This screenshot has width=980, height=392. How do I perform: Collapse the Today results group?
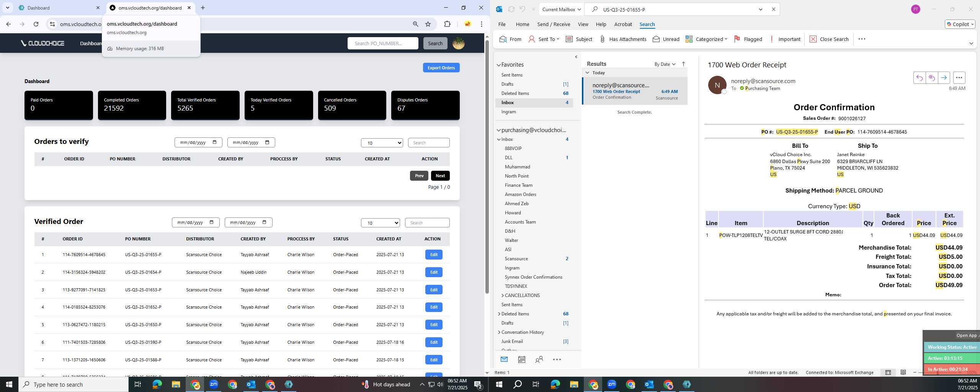587,72
